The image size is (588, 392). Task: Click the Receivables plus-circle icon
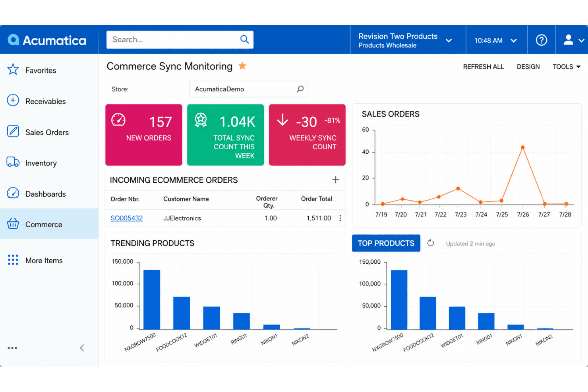pos(13,100)
